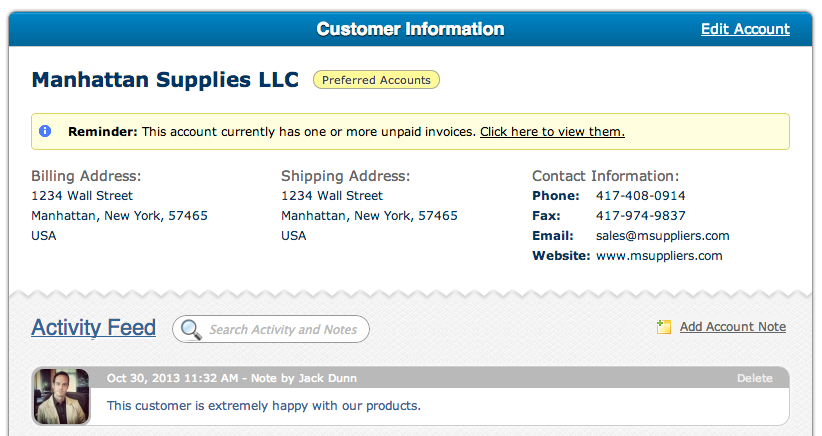Screen dimensions: 822x436
Task: Select the Manhattan Supplies LLC title
Action: click(165, 80)
